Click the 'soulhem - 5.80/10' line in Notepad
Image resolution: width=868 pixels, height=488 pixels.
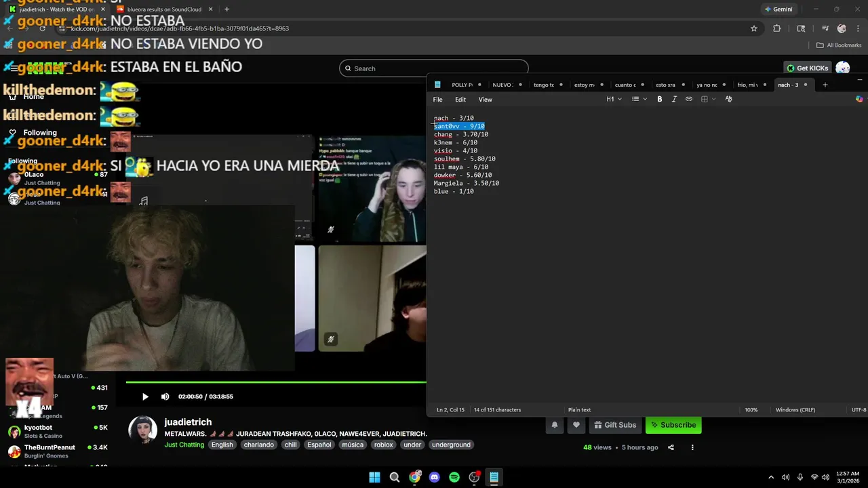465,159
